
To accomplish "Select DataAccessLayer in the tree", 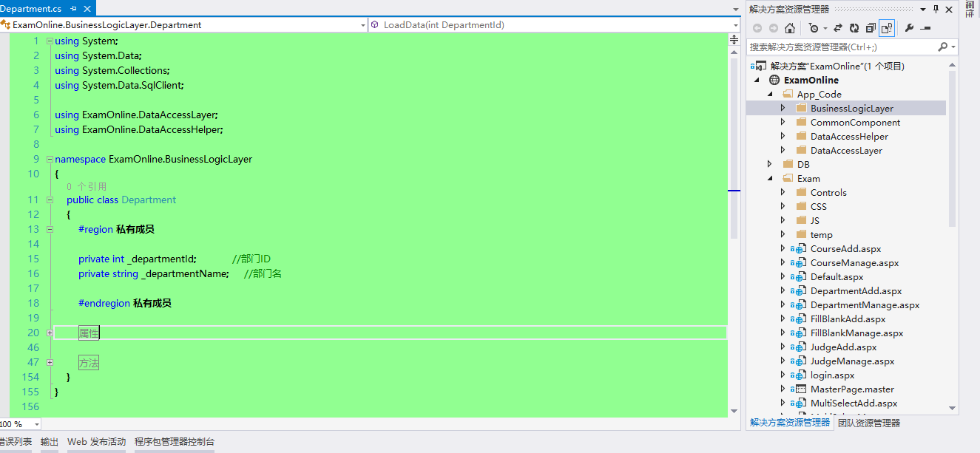I will [846, 150].
